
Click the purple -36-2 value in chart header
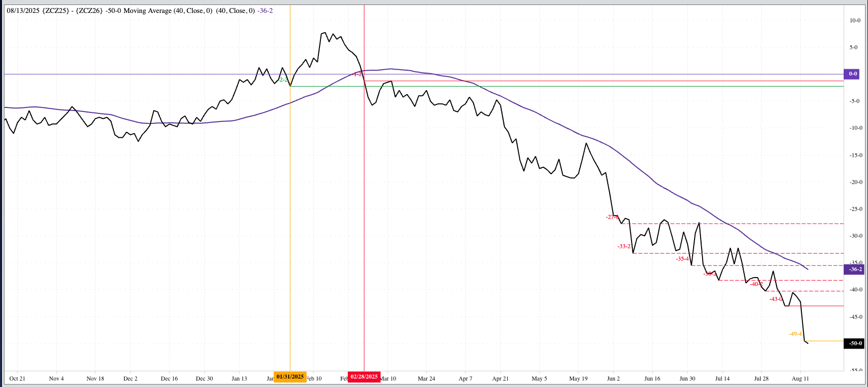click(x=265, y=10)
